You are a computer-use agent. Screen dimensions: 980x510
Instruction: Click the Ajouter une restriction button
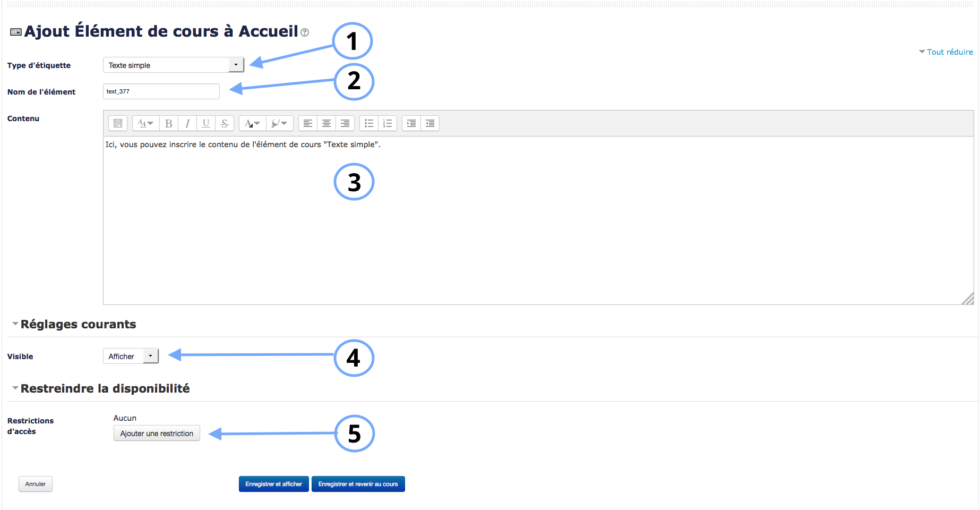coord(157,433)
